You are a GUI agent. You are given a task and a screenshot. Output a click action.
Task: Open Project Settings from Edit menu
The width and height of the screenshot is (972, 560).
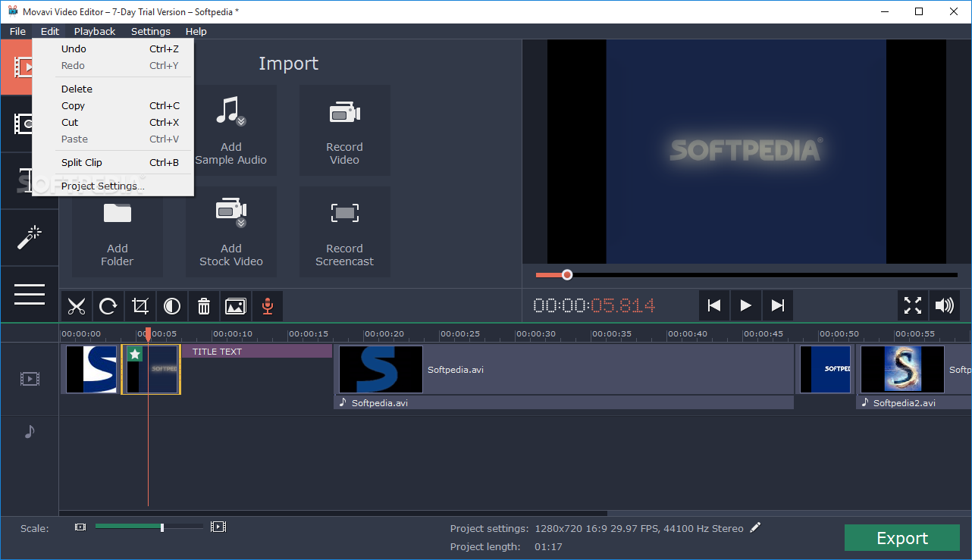click(x=113, y=186)
